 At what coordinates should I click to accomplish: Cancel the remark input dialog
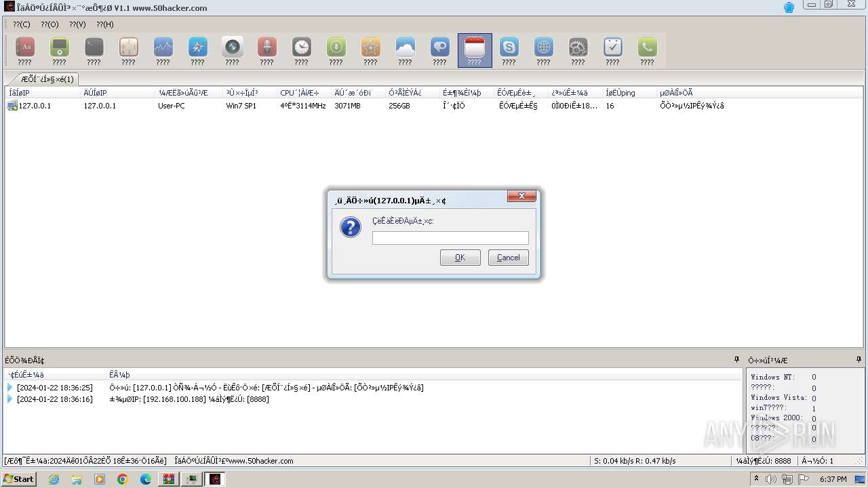[508, 258]
